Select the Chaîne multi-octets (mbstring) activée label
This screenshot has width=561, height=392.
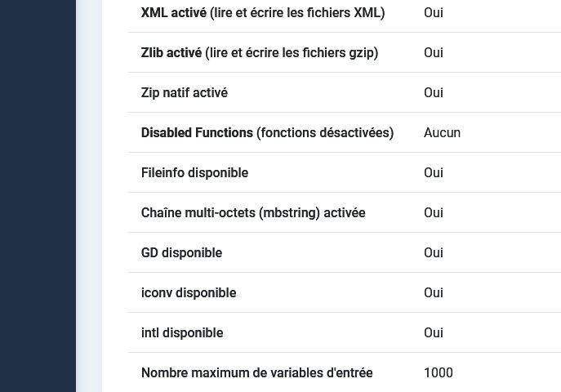click(x=253, y=213)
